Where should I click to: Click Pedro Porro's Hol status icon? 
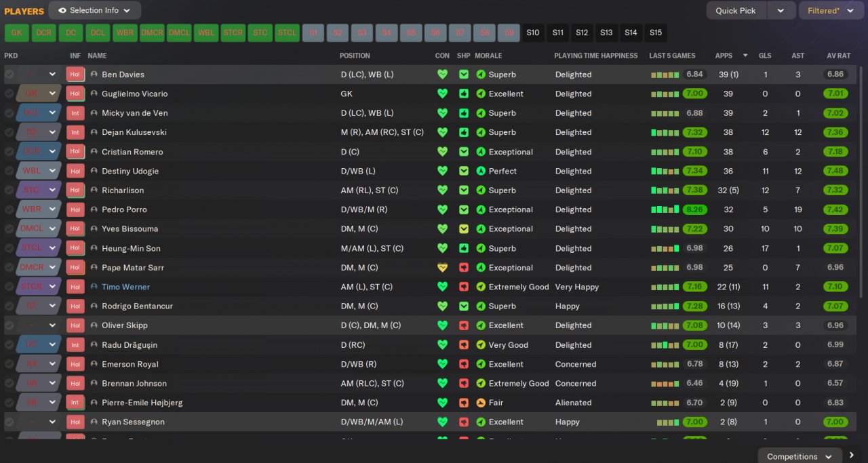click(x=75, y=209)
